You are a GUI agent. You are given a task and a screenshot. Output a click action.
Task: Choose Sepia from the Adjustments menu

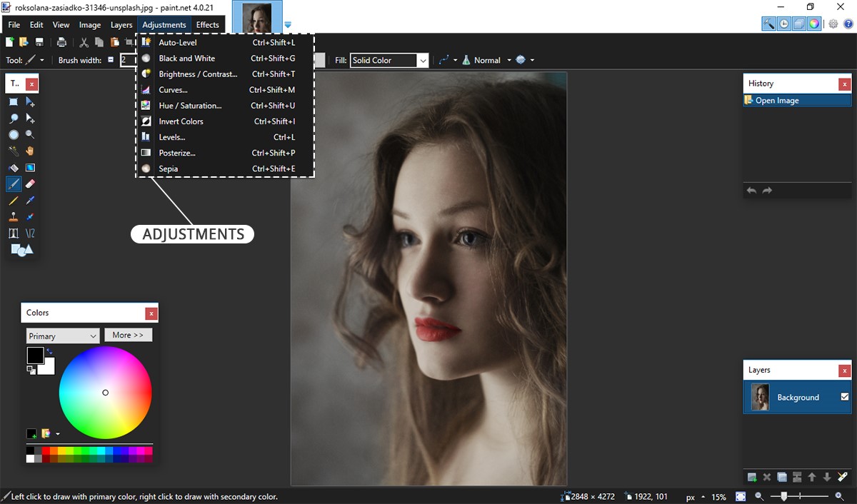click(x=168, y=168)
